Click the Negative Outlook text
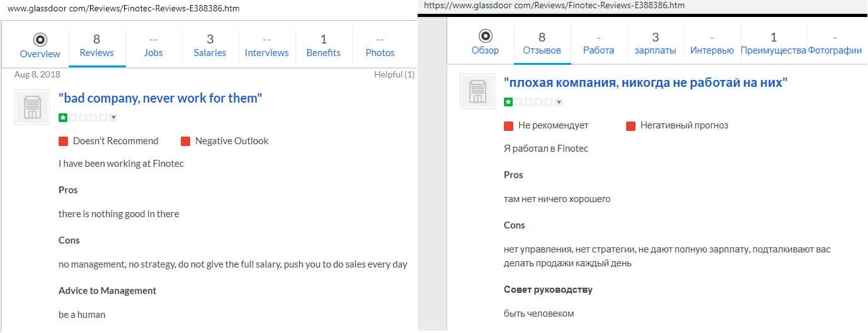868x333 pixels. click(x=232, y=141)
